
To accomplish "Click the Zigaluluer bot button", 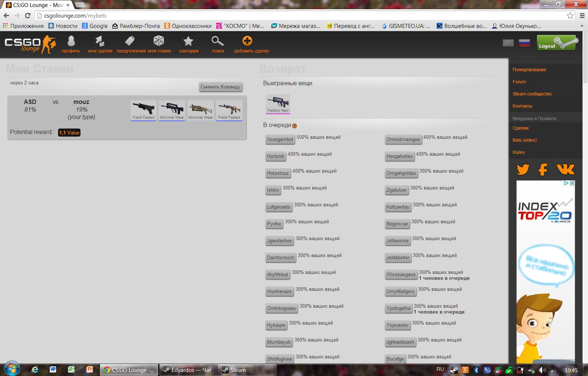I will 397,190.
